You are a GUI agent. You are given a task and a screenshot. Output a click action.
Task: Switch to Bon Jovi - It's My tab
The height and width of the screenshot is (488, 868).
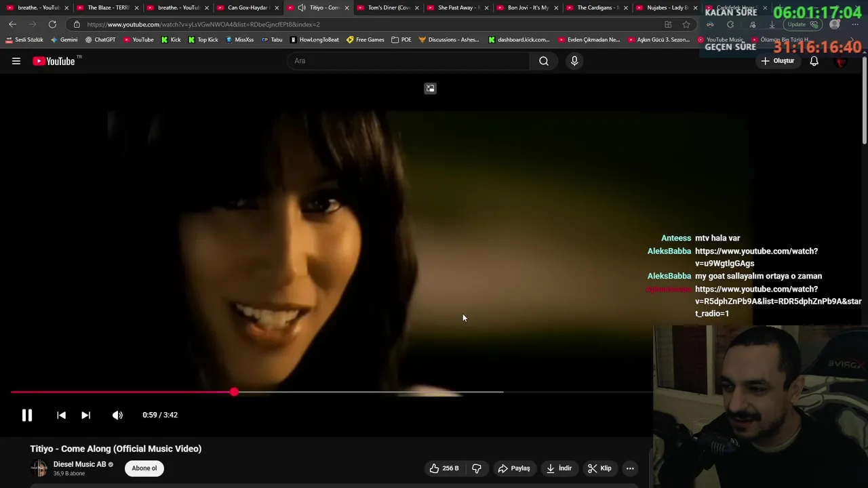point(528,7)
